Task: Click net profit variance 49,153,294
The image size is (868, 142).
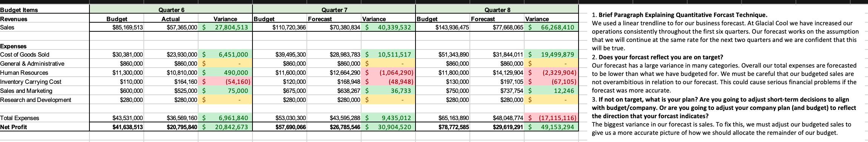Action: click(x=551, y=127)
